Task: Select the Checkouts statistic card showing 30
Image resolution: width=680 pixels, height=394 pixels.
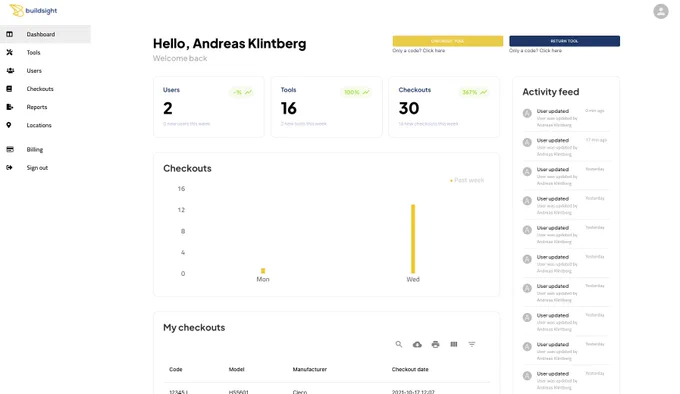Action: pyautogui.click(x=444, y=107)
